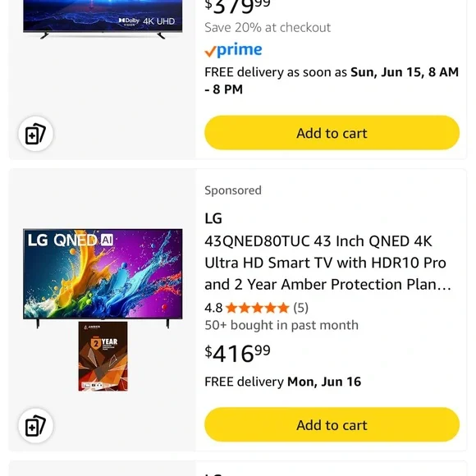Screen dimensions: 476x476
Task: Tap the compare icon under the LG QNED TV
Action: (35, 425)
